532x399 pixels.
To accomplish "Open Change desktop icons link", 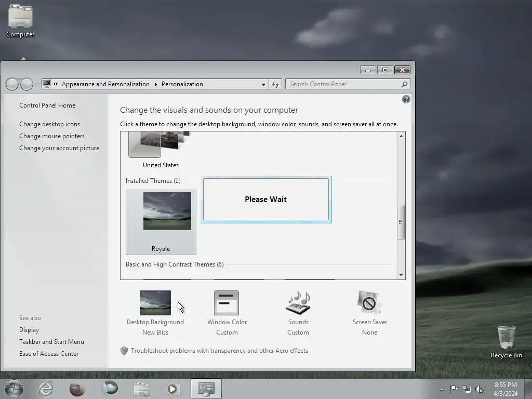I will tap(49, 124).
